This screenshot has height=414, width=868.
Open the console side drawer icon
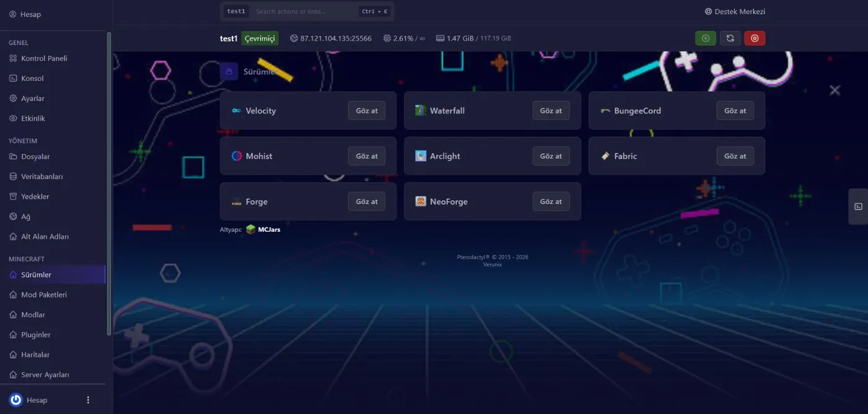858,206
